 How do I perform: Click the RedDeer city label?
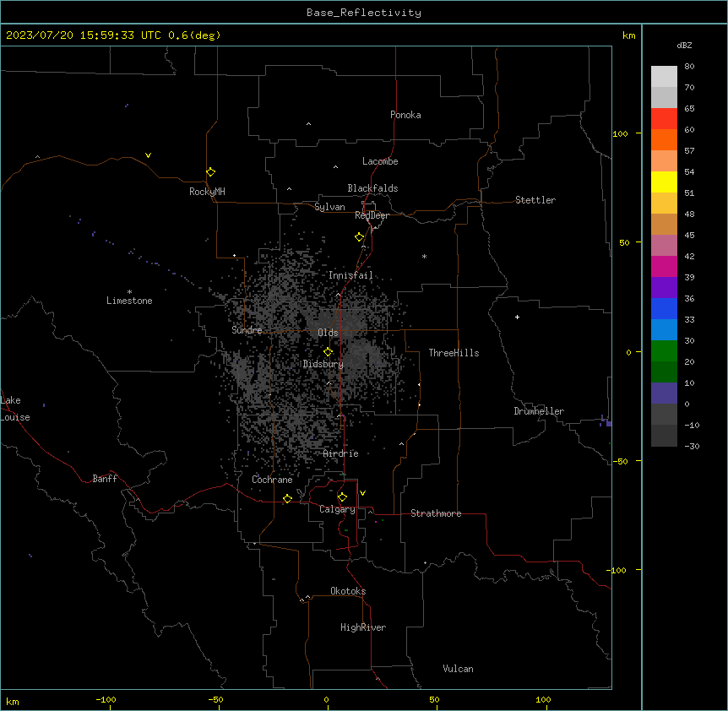pos(372,215)
